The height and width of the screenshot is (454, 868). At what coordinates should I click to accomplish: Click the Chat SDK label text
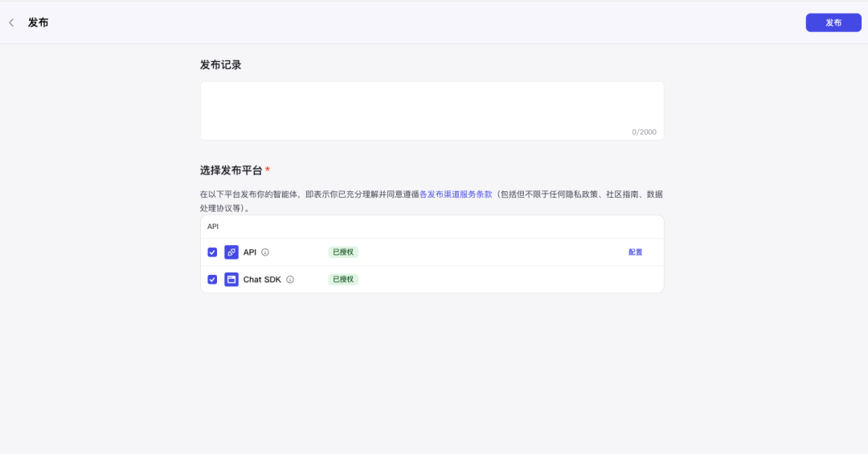[x=262, y=280]
